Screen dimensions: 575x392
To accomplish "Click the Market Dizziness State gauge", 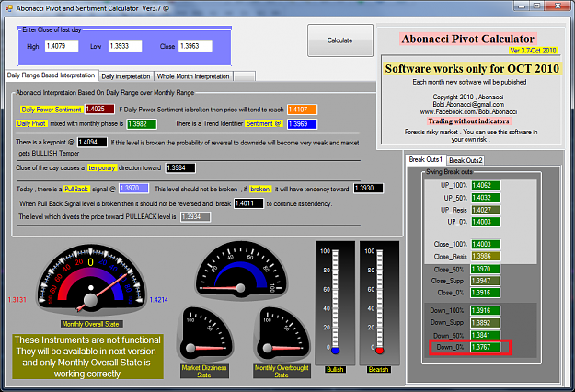I will pyautogui.click(x=204, y=334).
